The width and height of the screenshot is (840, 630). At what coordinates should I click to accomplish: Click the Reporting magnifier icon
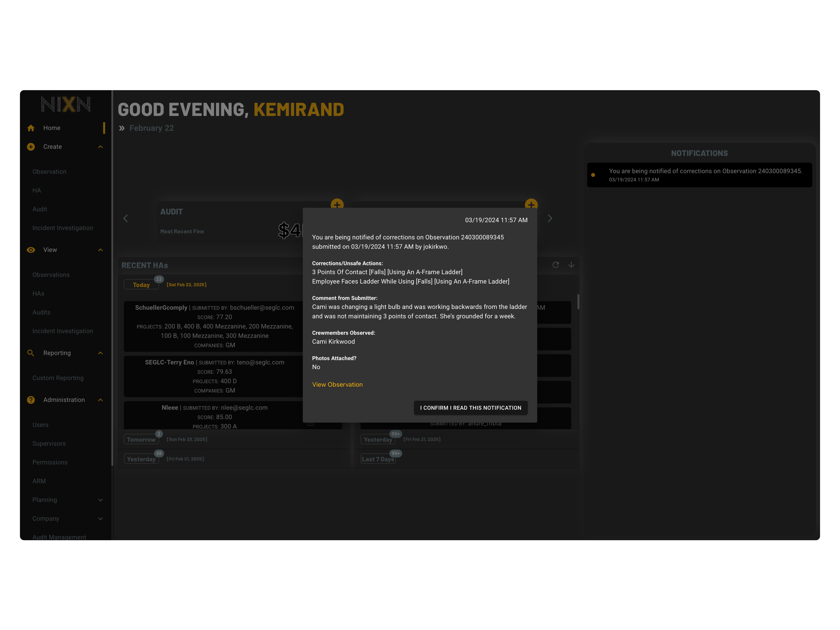coord(31,353)
